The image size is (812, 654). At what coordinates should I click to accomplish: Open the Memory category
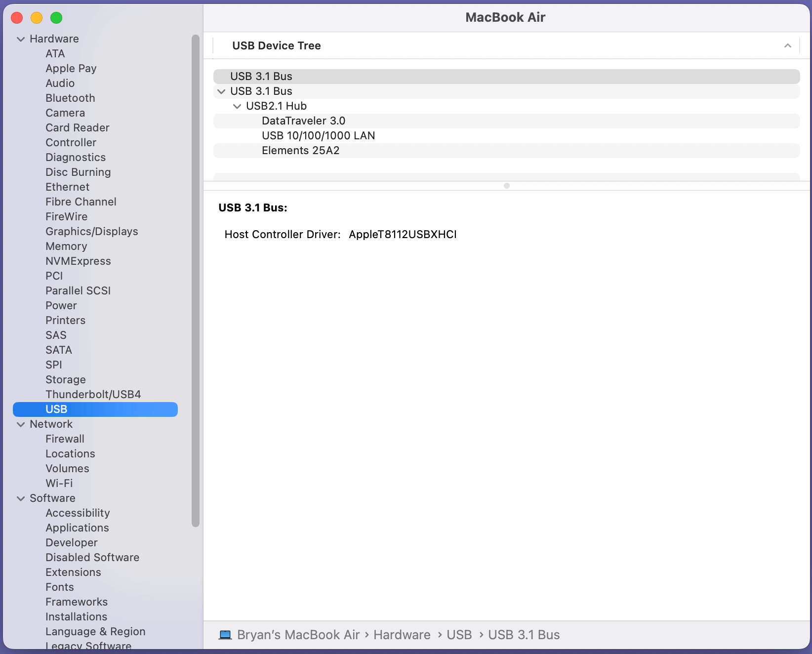coord(66,246)
